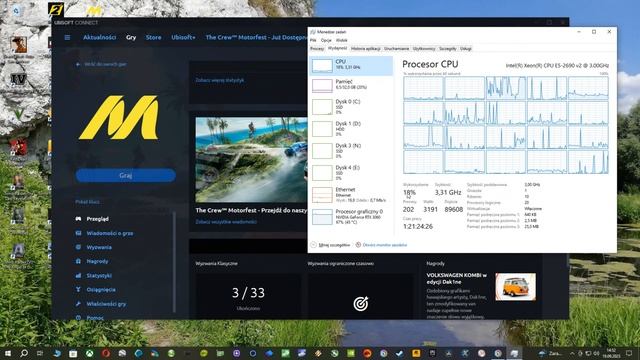Select Dysk 4 (E:) in performance list
This screenshot has width=640, height=360.
pyautogui.click(x=351, y=173)
